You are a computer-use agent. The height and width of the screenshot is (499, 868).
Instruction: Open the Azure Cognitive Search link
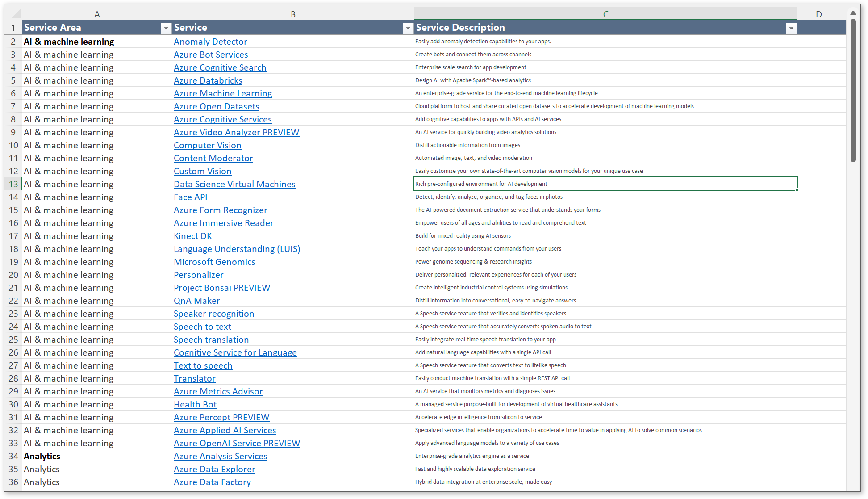[x=220, y=67]
